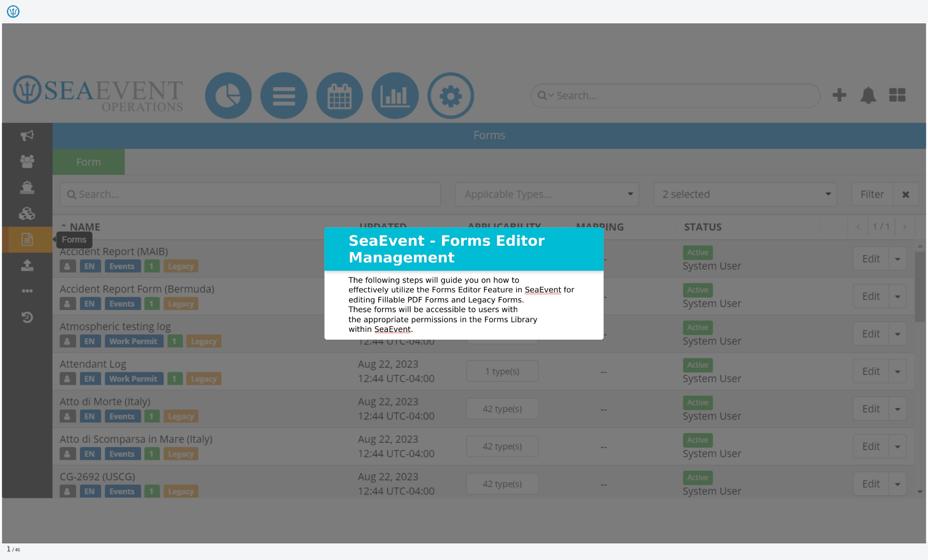This screenshot has width=928, height=560.
Task: Click the upload sidebar icon
Action: 27,265
